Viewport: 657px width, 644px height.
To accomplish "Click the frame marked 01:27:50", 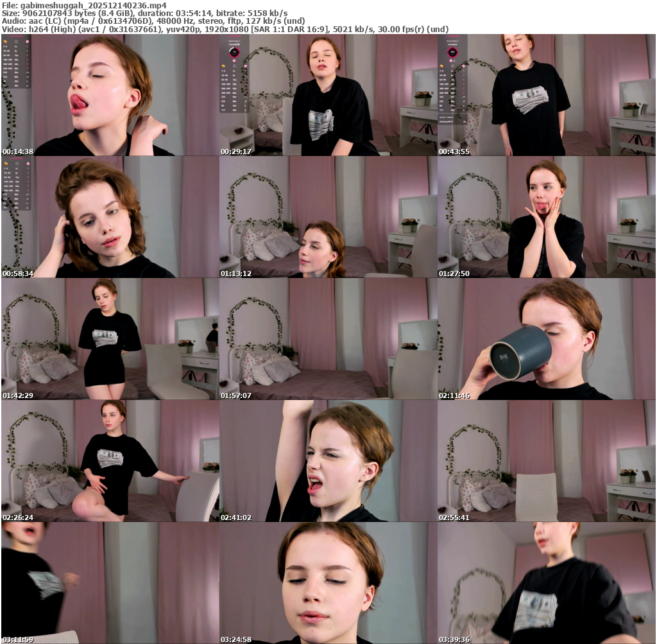I will click(546, 217).
